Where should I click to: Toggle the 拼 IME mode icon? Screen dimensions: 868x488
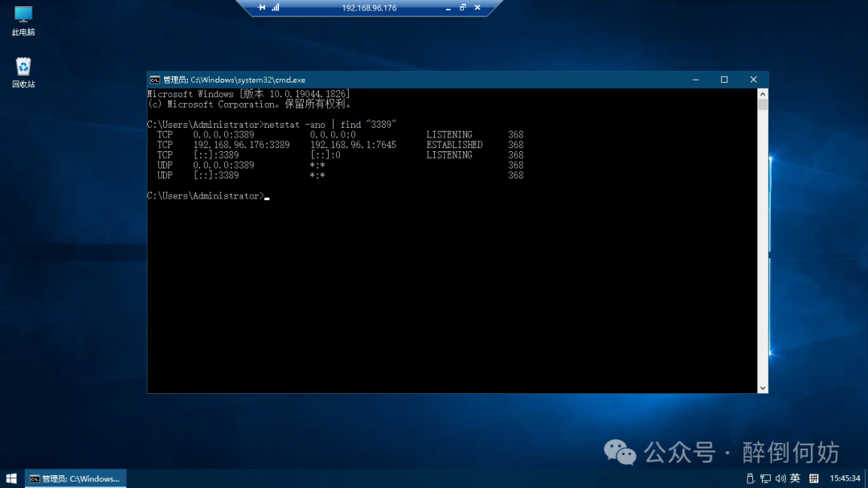coord(813,478)
